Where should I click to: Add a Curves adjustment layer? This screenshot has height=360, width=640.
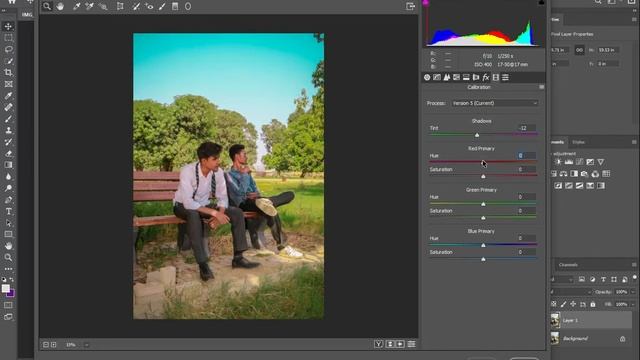[579, 162]
